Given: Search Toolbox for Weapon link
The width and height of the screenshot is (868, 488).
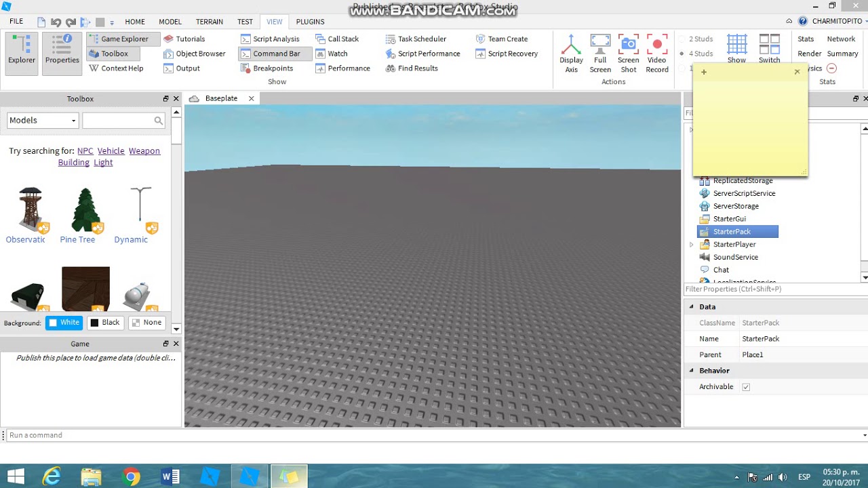Looking at the screenshot, I should [144, 151].
